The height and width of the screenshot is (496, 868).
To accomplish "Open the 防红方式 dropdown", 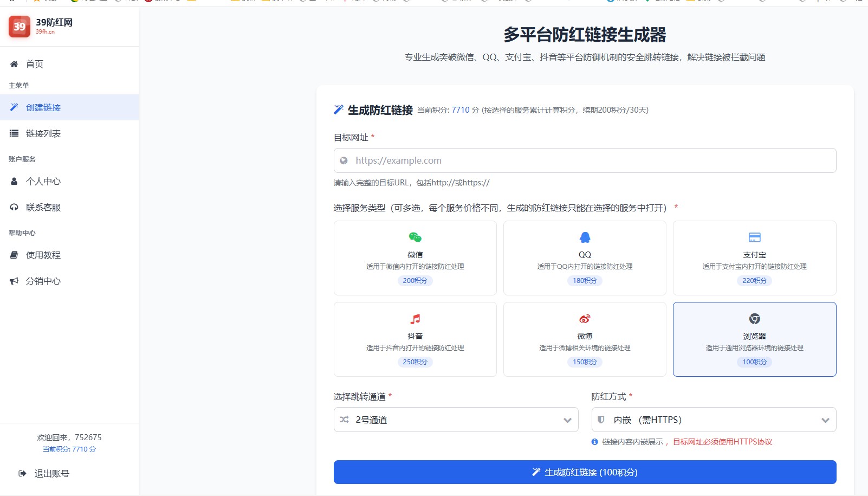I will pyautogui.click(x=713, y=420).
